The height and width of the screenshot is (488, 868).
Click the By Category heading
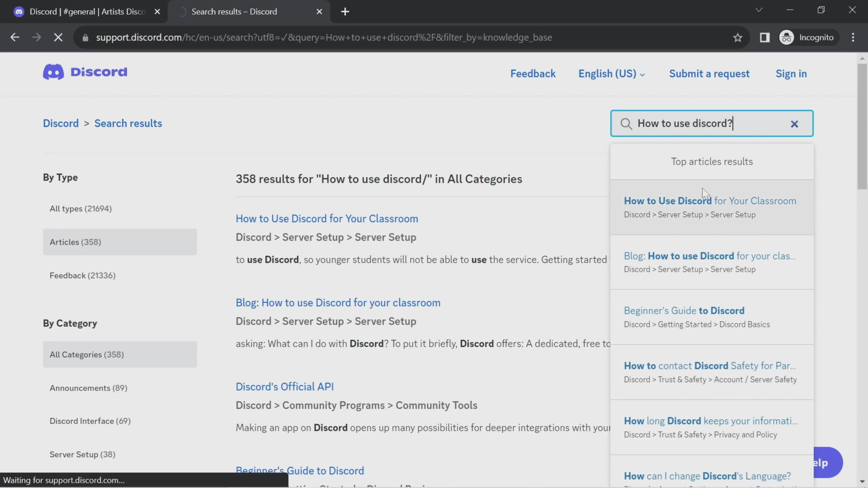[x=70, y=323]
